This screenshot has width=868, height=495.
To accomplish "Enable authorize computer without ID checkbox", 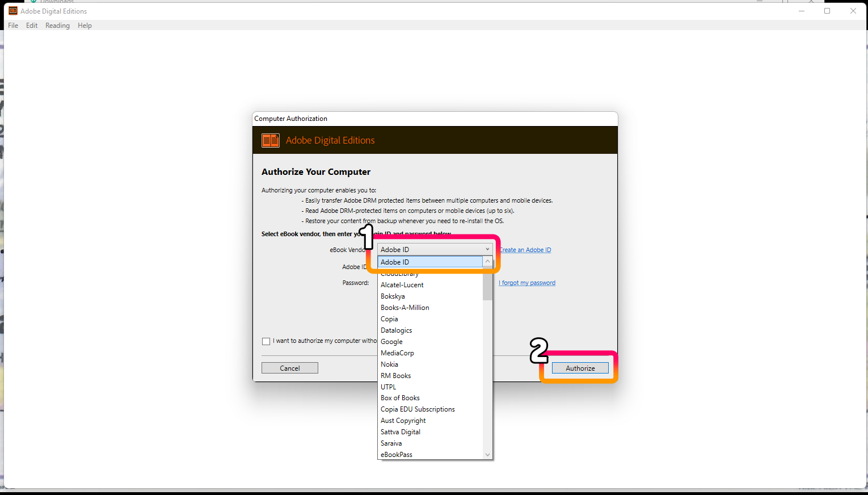I will [x=266, y=341].
